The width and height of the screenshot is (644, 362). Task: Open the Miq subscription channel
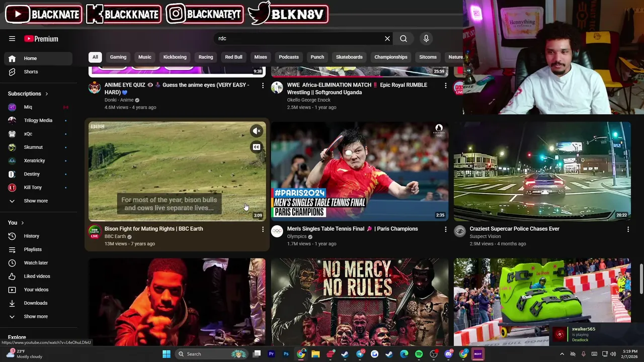(x=38, y=107)
